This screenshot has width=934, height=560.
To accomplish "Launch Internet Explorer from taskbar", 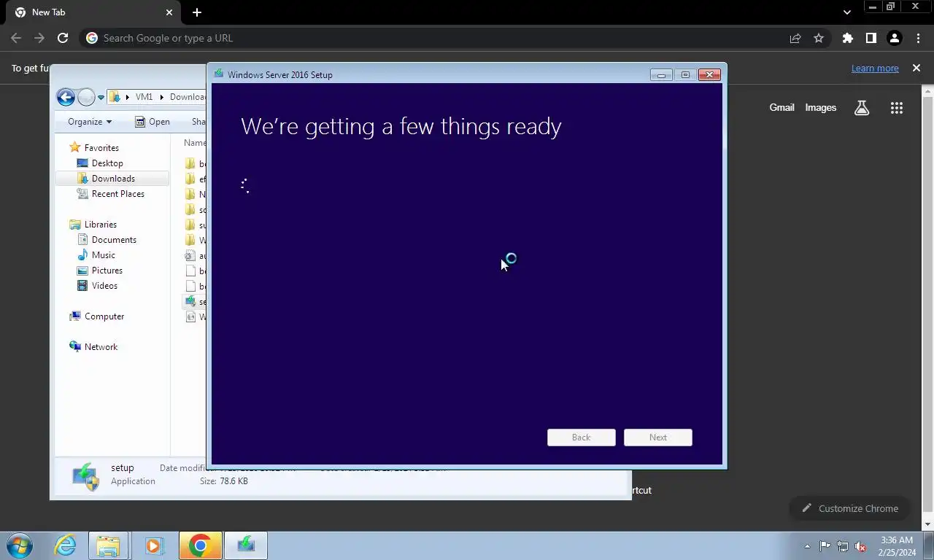I will pos(66,545).
